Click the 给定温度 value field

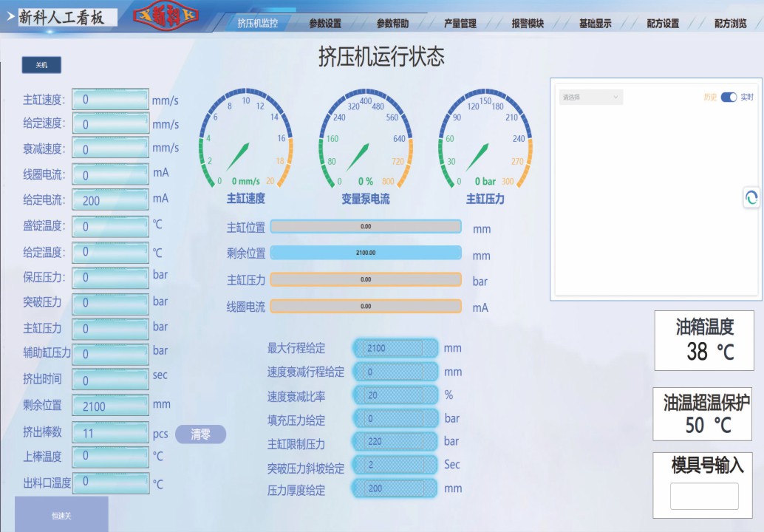[111, 253]
